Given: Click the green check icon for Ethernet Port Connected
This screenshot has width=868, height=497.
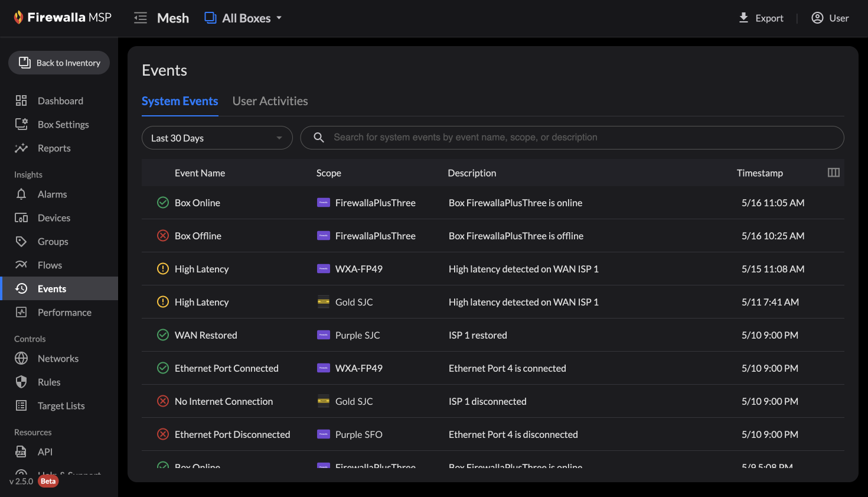Looking at the screenshot, I should point(163,368).
